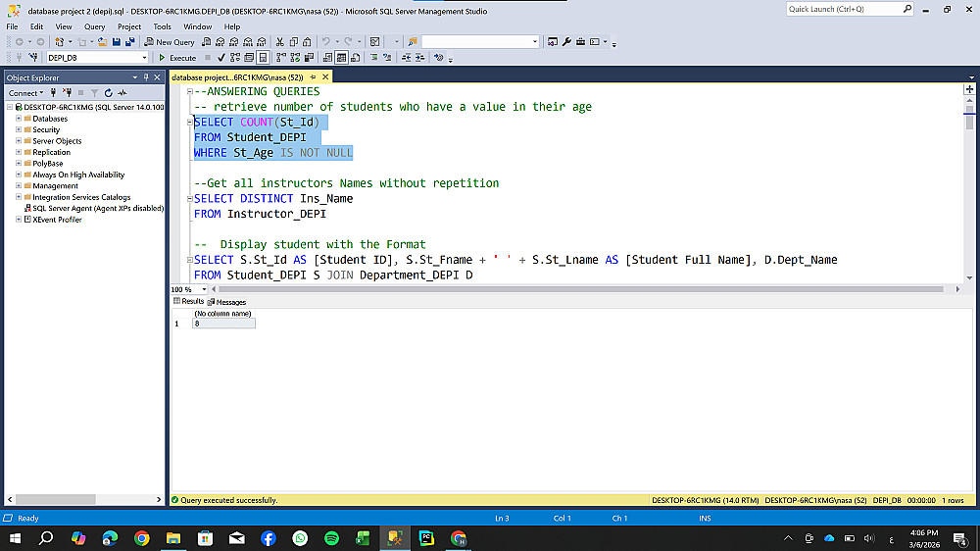The width and height of the screenshot is (980, 551).
Task: Click the Find in Files icon
Action: point(413,42)
